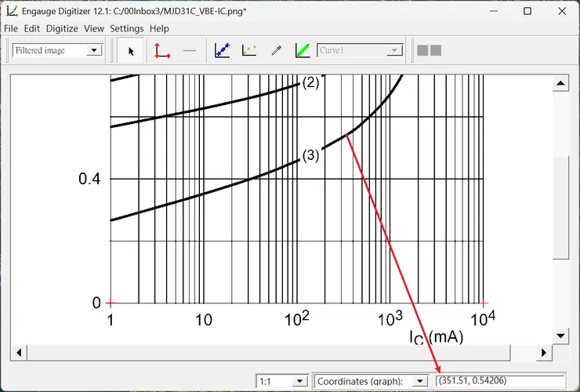Viewport: 580px width, 392px height.
Task: Open the Coordinates (graph) units dropdown
Action: click(372, 381)
